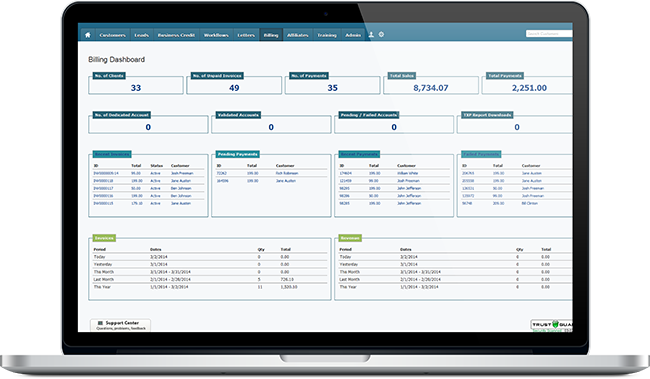Open the Support Center widget

(x=121, y=325)
